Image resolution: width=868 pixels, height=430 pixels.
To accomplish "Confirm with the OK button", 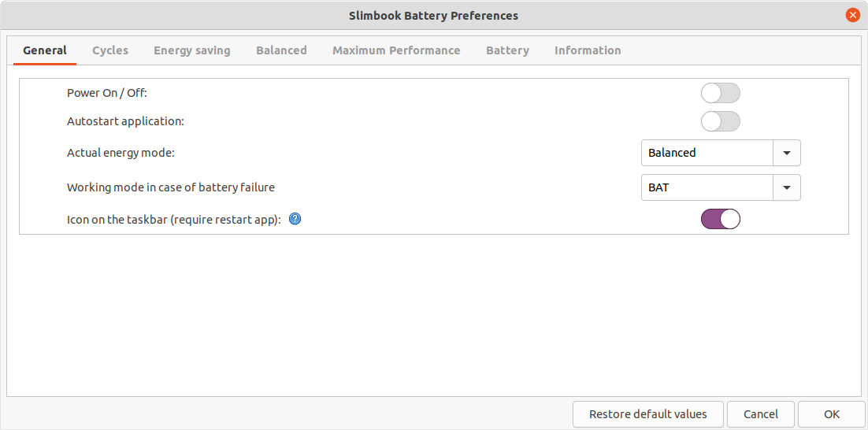I will [x=832, y=414].
